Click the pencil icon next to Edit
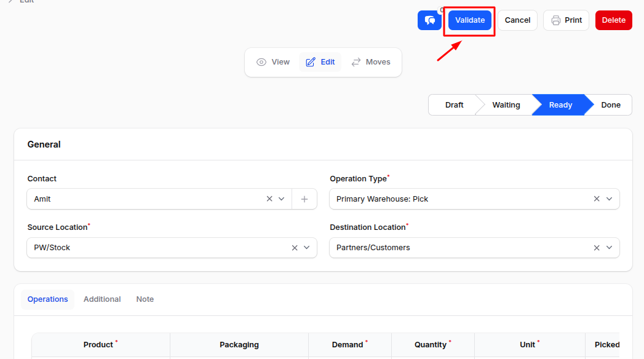 (311, 61)
